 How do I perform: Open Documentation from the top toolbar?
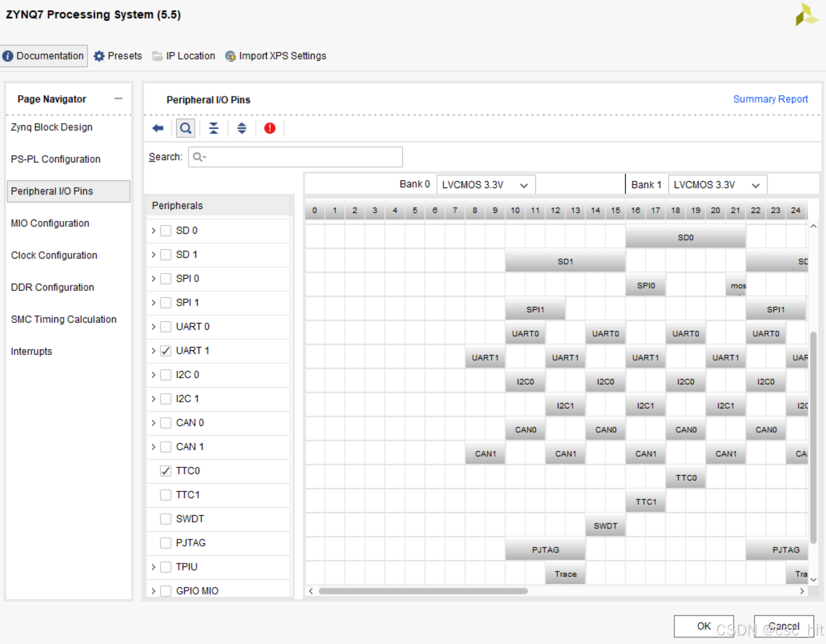click(x=43, y=56)
